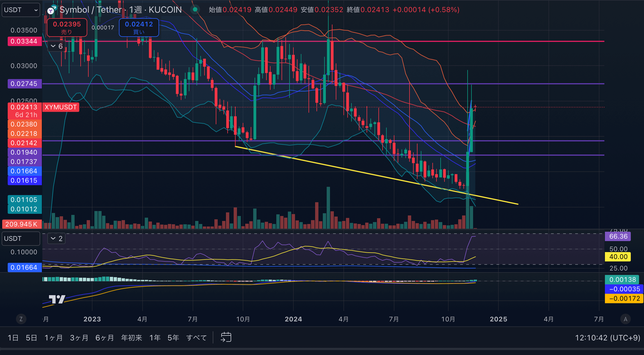The width and height of the screenshot is (644, 355).
Task: Click the 0.02395 sell button
Action: [67, 28]
